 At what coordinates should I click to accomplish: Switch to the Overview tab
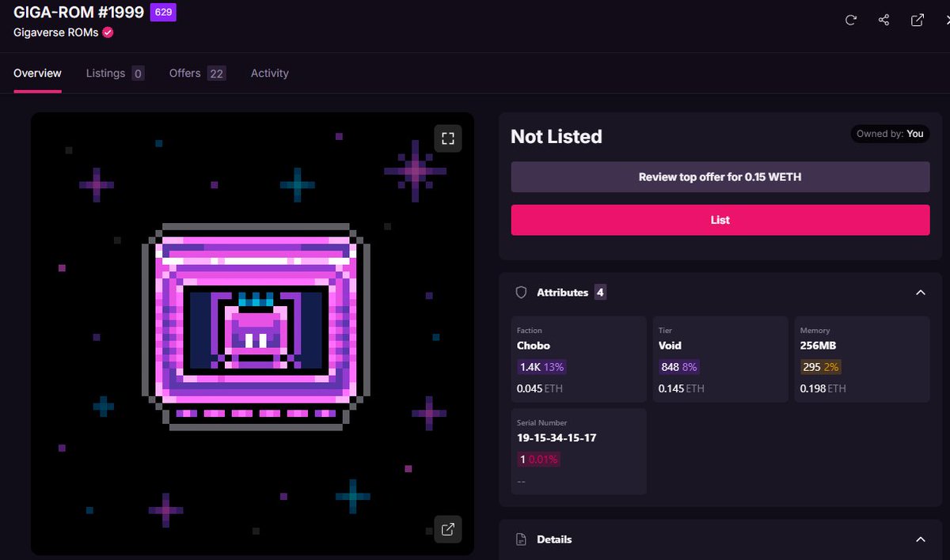37,73
